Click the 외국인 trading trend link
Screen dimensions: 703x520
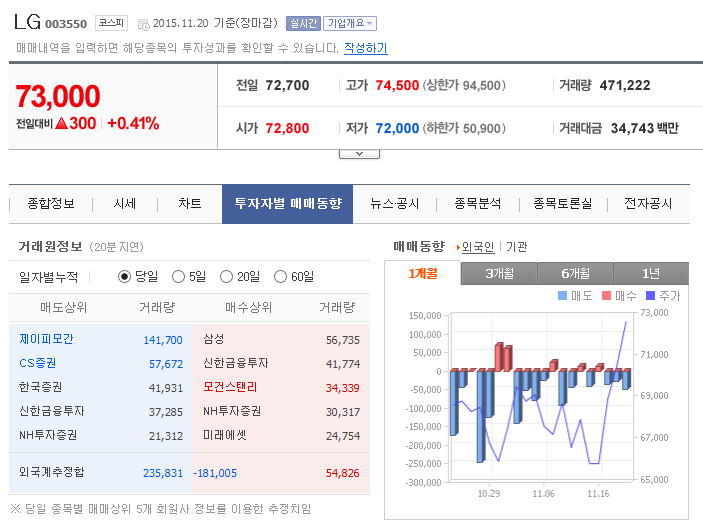pos(478,247)
